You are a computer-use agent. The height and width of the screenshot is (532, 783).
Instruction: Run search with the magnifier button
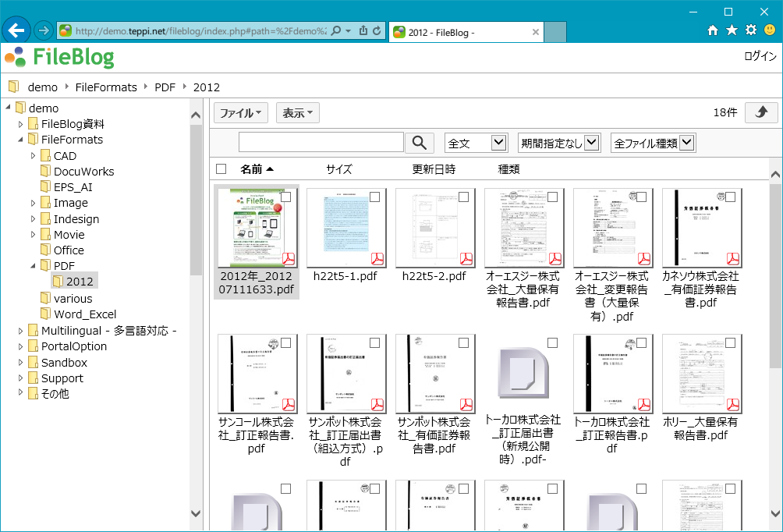coord(420,143)
